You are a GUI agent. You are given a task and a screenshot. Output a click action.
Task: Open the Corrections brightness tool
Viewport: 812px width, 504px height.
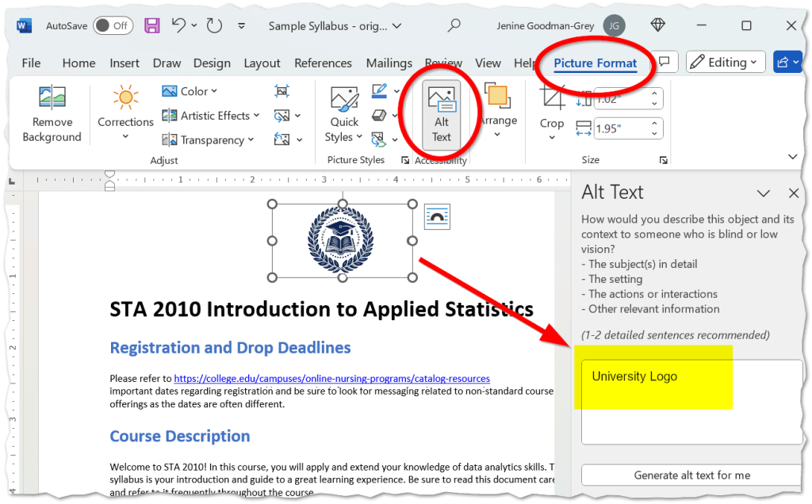[125, 98]
